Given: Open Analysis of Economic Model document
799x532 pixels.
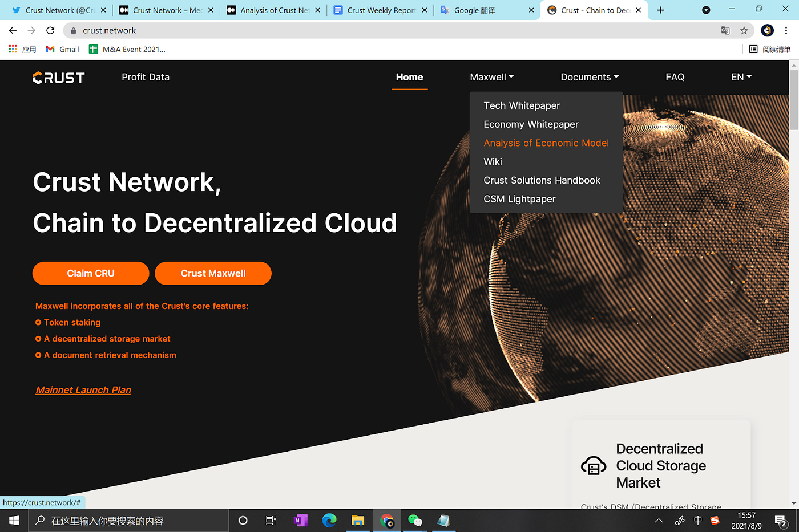Looking at the screenshot, I should 546,143.
